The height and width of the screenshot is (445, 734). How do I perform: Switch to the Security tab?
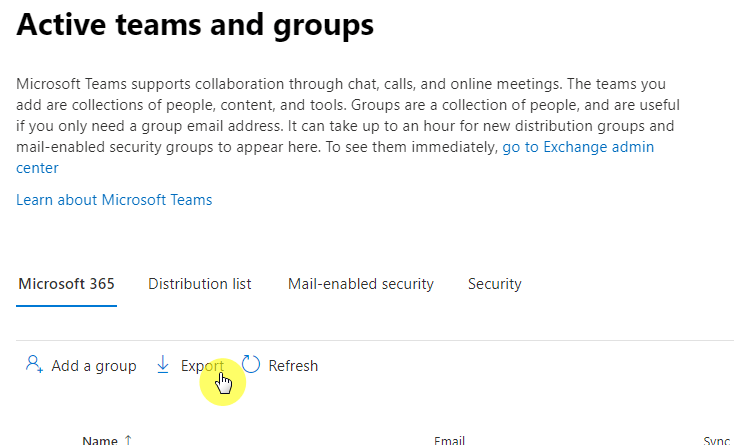tap(495, 284)
